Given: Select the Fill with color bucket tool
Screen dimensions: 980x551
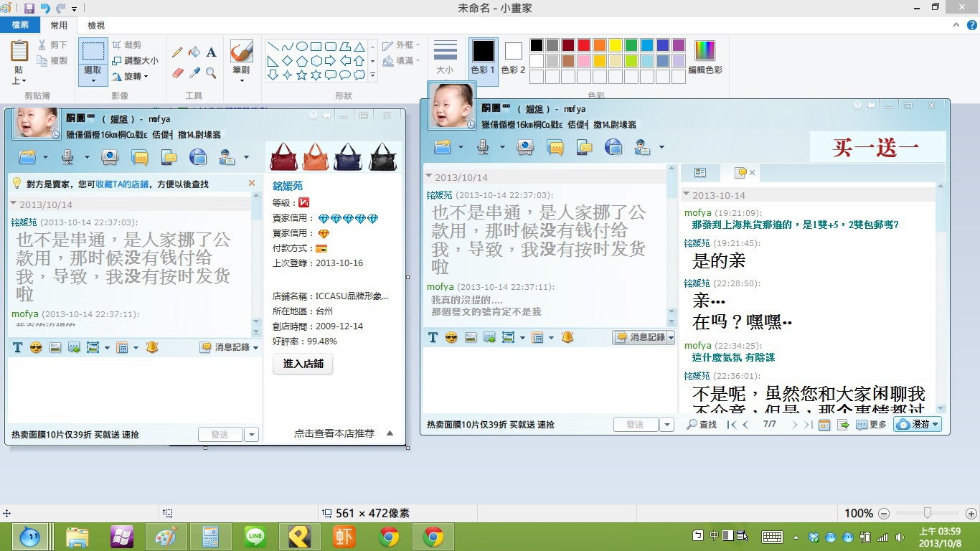Looking at the screenshot, I should (x=194, y=52).
